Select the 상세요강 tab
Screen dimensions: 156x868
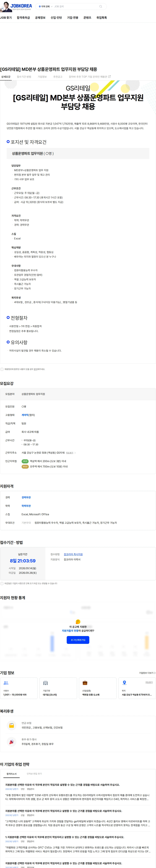click(6, 77)
